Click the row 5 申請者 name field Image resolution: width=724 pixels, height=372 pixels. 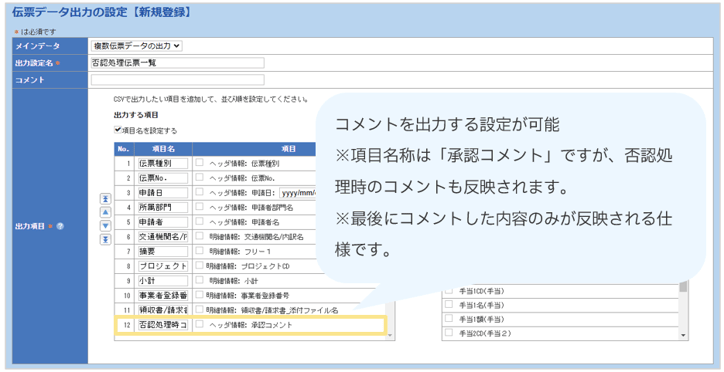coord(163,222)
